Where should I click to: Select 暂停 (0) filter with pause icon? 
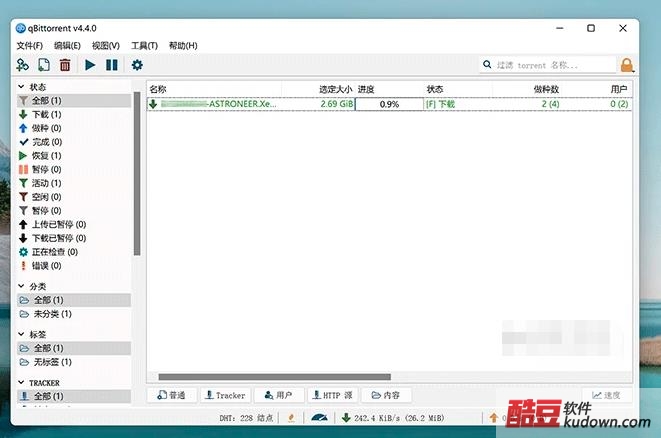(74, 169)
